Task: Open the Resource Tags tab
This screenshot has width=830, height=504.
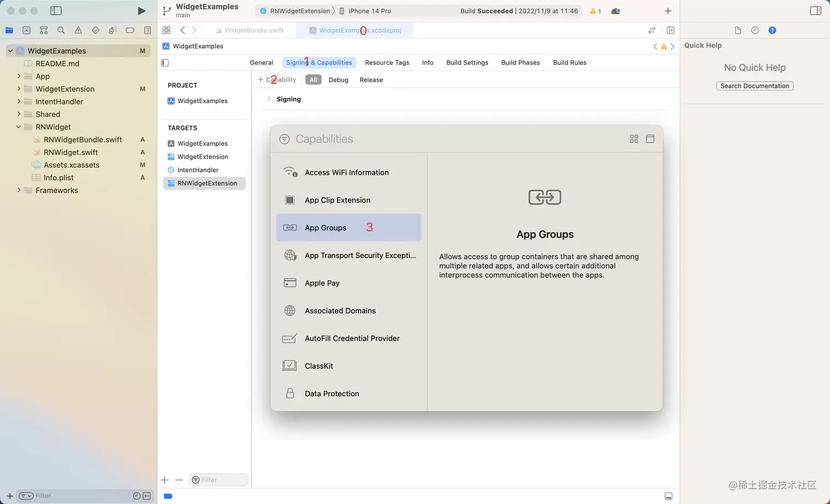Action: pyautogui.click(x=387, y=63)
